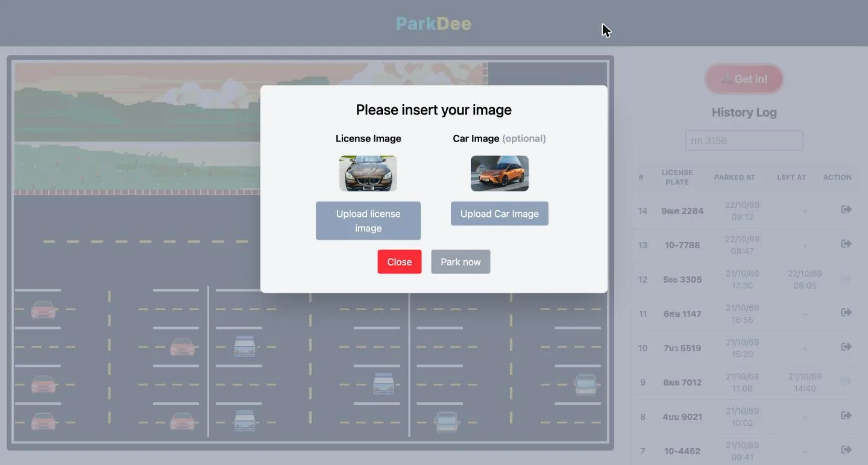Click the orange car image thumbnail
The height and width of the screenshot is (465, 868).
pyautogui.click(x=500, y=173)
